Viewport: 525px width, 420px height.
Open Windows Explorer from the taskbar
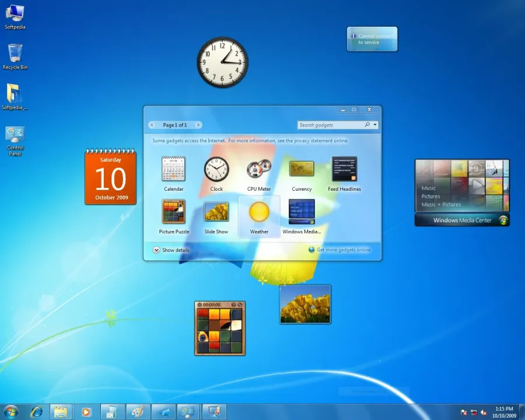pos(61,412)
